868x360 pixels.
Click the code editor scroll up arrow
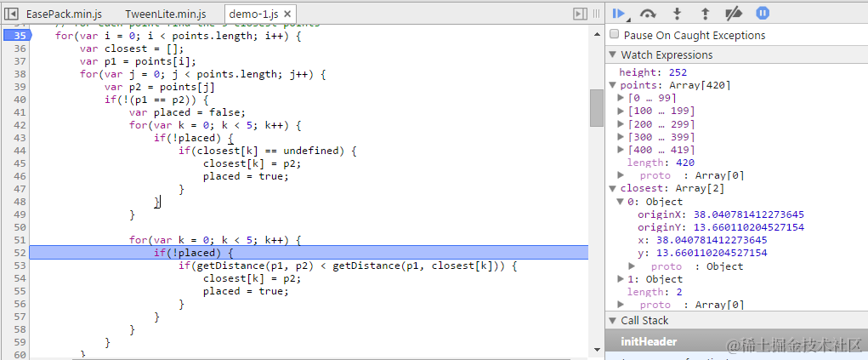[596, 34]
